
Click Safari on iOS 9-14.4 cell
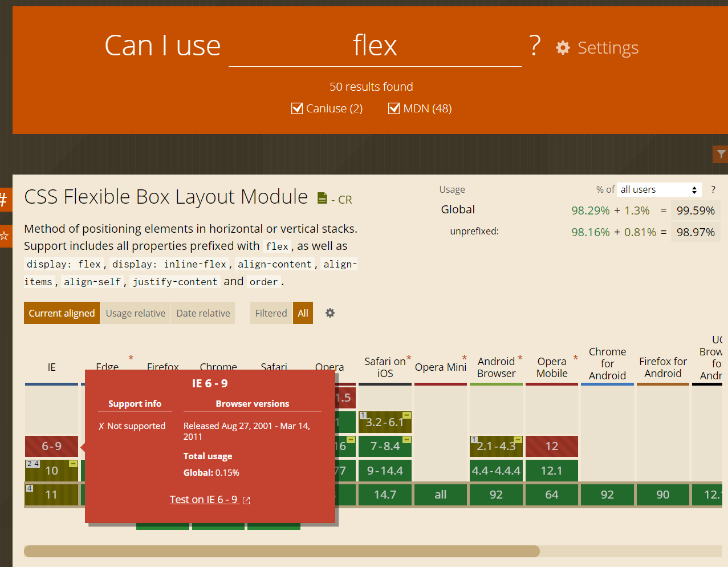coord(385,471)
